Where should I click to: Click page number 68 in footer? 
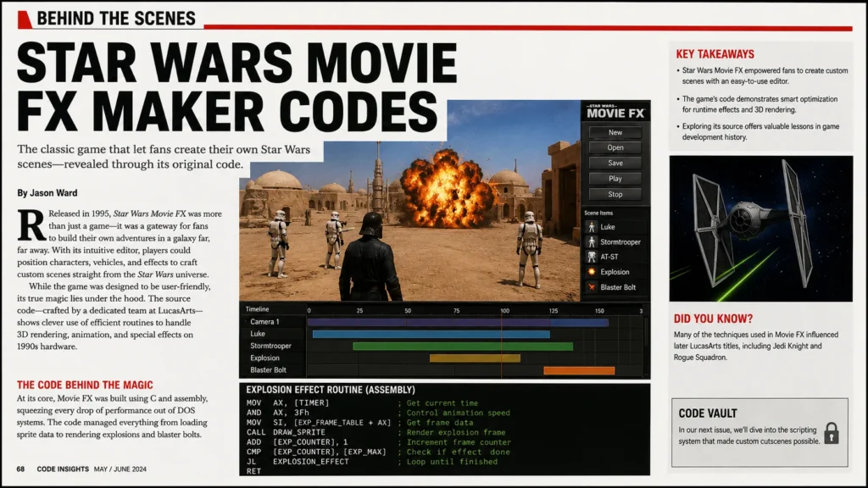20,469
